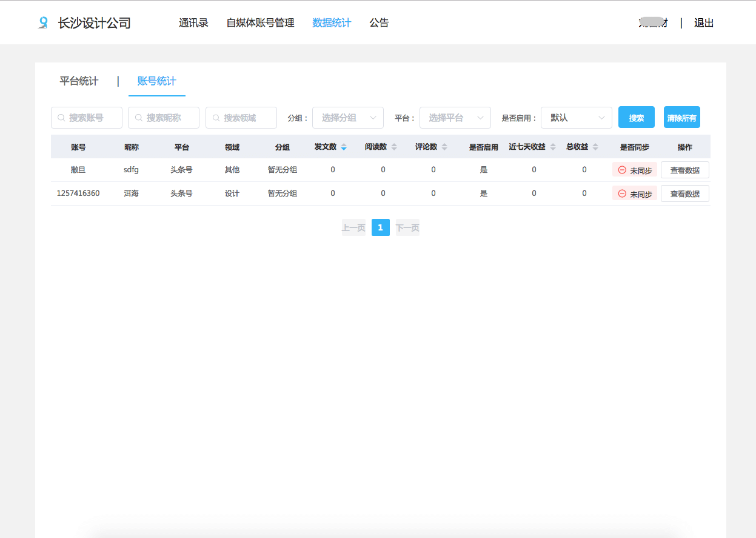The width and height of the screenshot is (756, 538).
Task: Sort the 总收益 column with the sort icon
Action: pyautogui.click(x=595, y=146)
